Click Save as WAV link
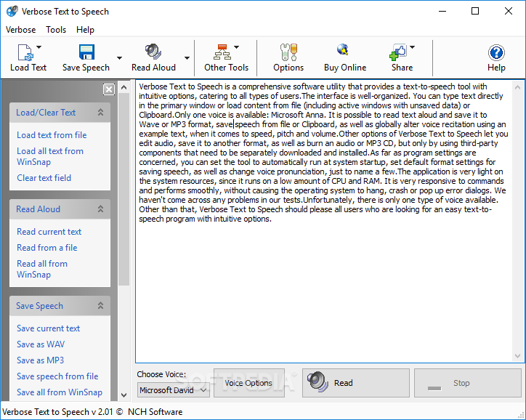 point(41,344)
